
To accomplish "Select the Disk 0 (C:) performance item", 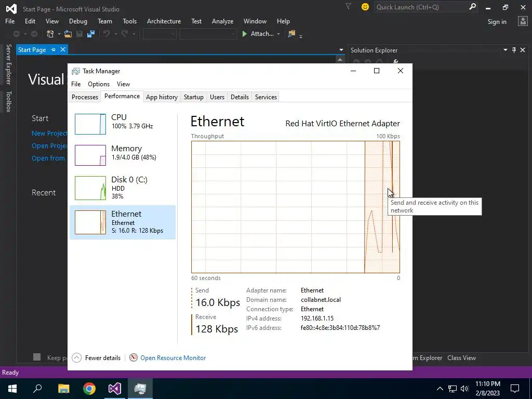I will coord(123,188).
